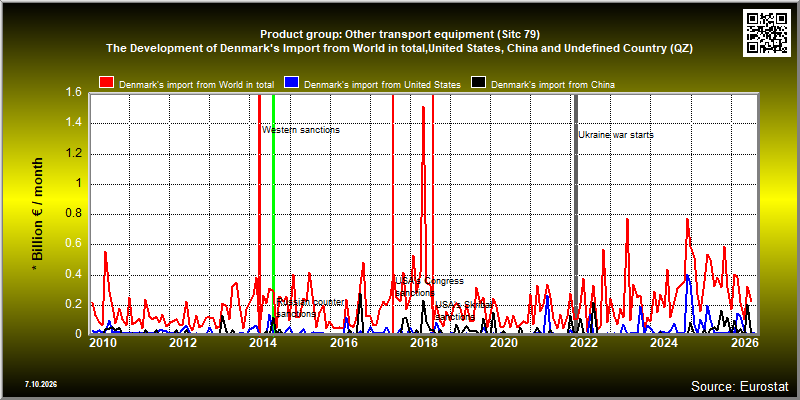Click the "USA's Congress sanctions" annotation
Image resolution: width=800 pixels, height=400 pixels.
point(430,287)
